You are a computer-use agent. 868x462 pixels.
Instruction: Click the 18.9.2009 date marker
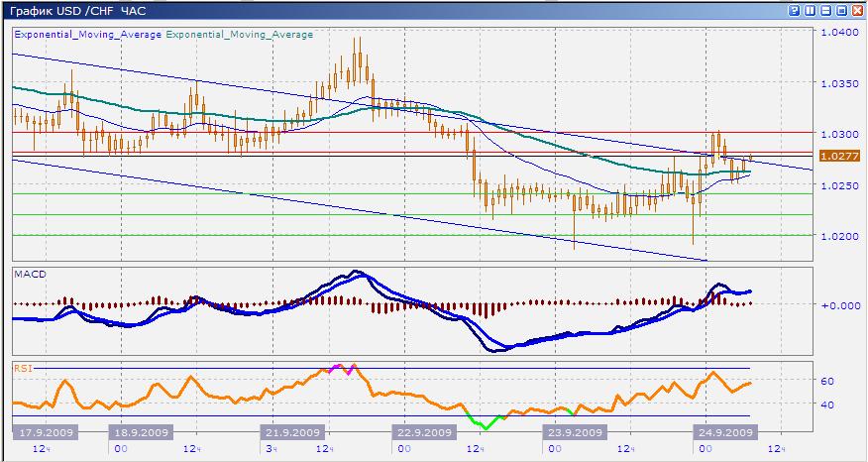click(142, 433)
